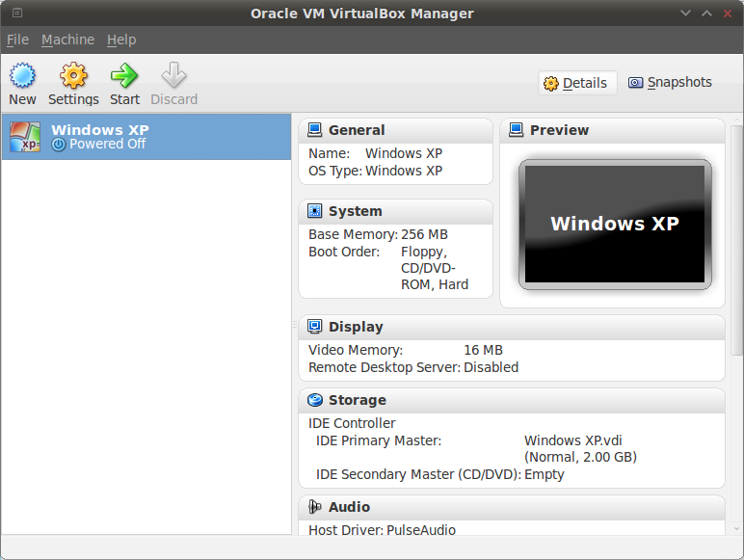Click the gear icon on Details button
Screen dimensions: 744x560
point(551,84)
